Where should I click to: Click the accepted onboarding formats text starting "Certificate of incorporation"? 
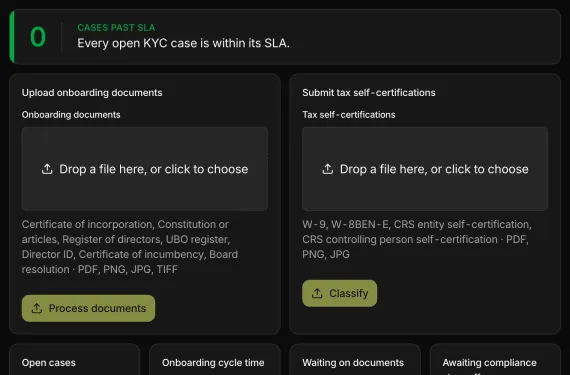(130, 247)
